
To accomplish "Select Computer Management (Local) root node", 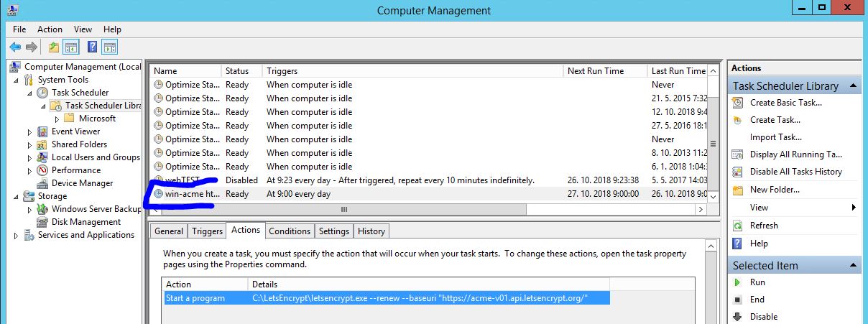I will coord(82,67).
